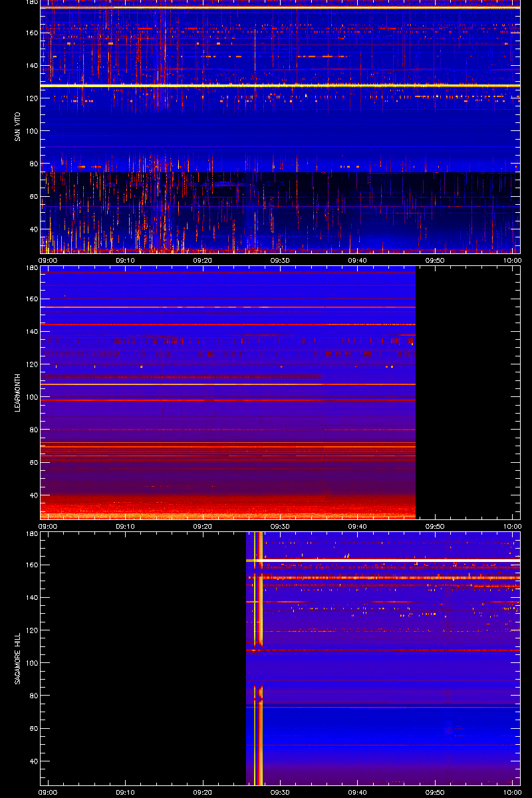Click the 80 frequency tick on San Vito axis
The image size is (532, 798).
[x=33, y=164]
